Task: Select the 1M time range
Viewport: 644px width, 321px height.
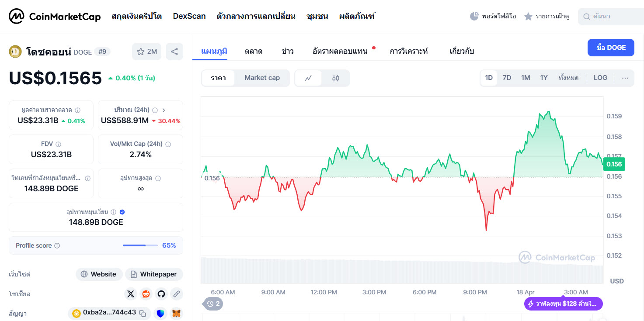Action: [526, 78]
